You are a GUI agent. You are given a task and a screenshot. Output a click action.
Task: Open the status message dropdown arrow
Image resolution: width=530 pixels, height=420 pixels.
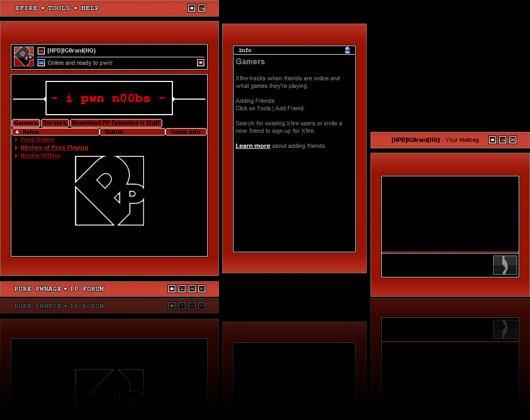pyautogui.click(x=201, y=63)
